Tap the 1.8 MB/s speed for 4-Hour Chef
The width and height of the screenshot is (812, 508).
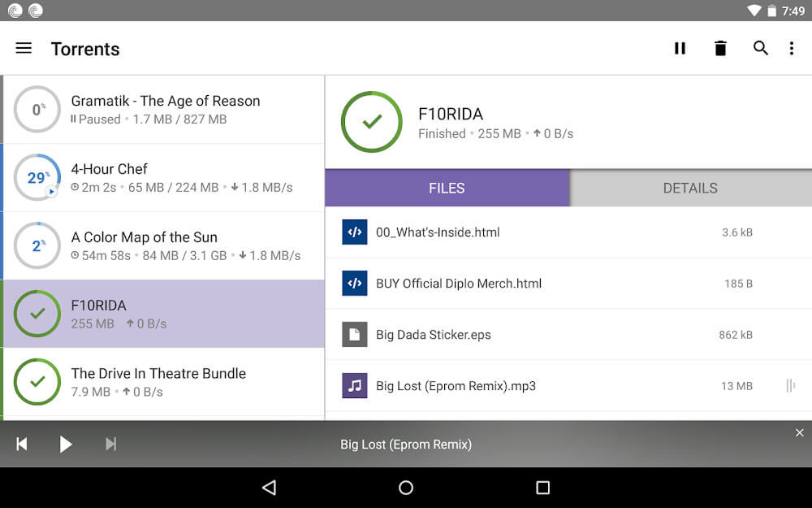click(x=261, y=187)
